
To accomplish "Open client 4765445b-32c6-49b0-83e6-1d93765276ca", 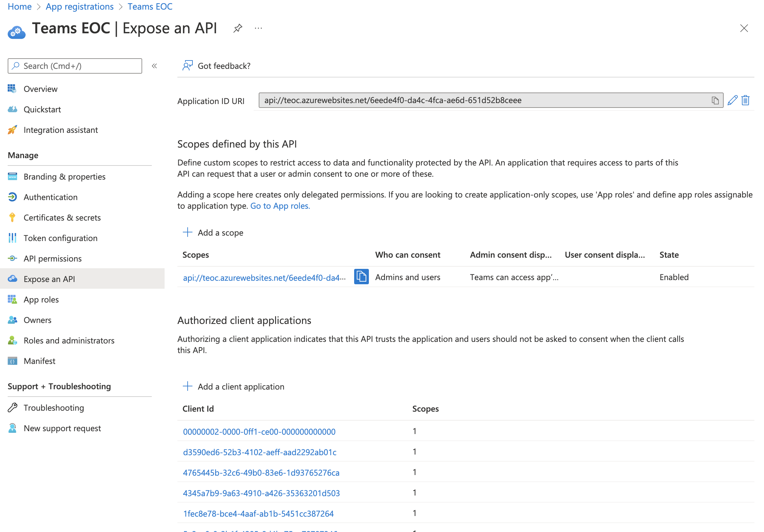I will pos(261,473).
